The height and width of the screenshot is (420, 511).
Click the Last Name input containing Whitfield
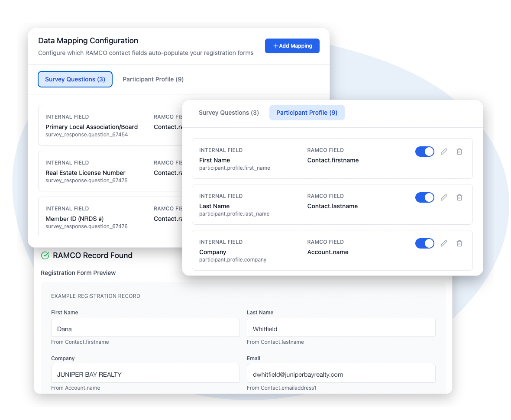[341, 327]
